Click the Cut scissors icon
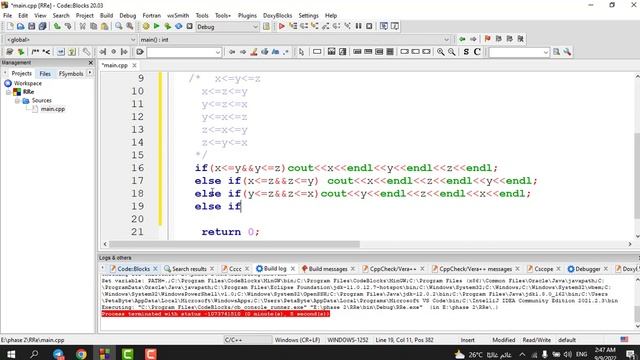This screenshot has width=640, height=360. pos(82,27)
